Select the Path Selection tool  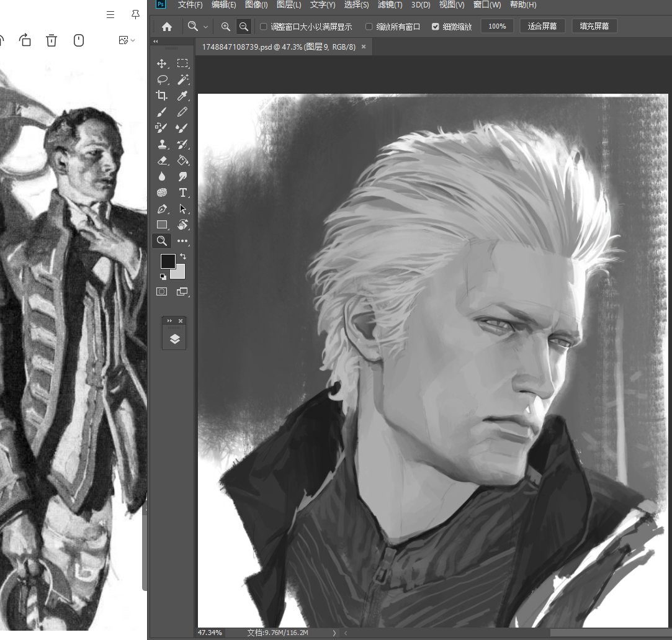tap(182, 209)
